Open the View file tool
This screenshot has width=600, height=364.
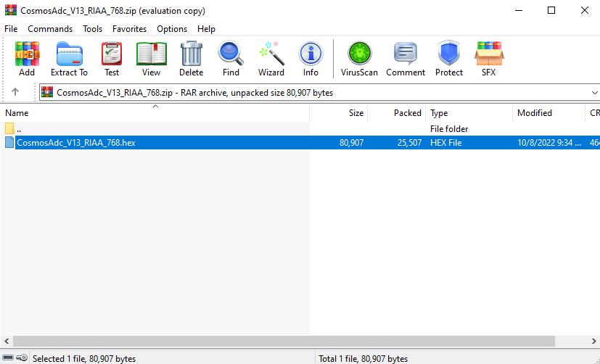[151, 54]
